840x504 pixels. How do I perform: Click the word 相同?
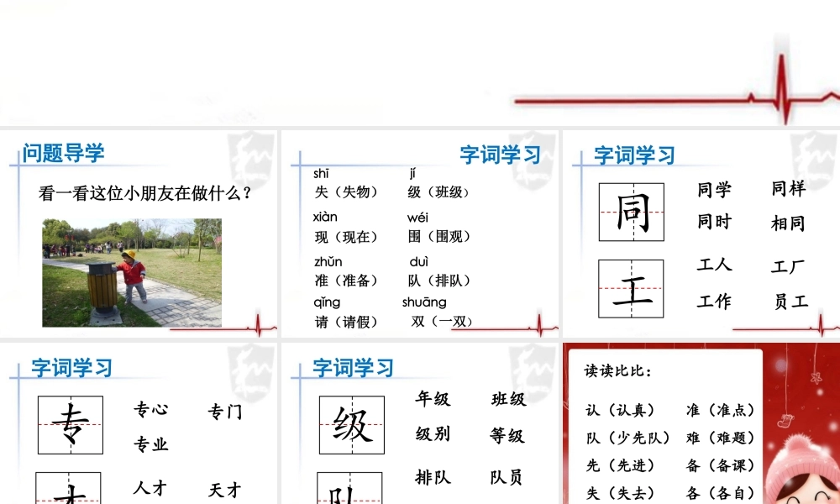click(788, 223)
